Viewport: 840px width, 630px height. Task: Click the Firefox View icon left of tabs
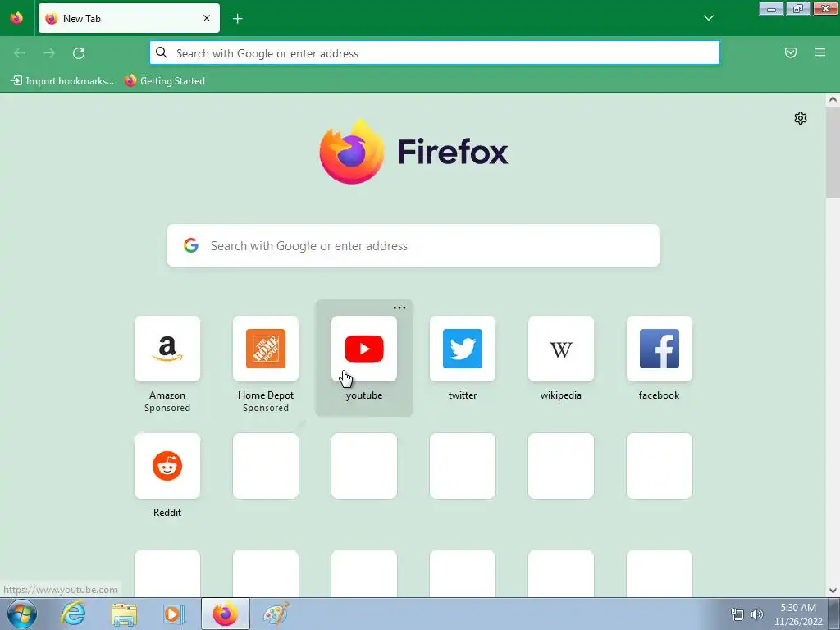(x=16, y=18)
